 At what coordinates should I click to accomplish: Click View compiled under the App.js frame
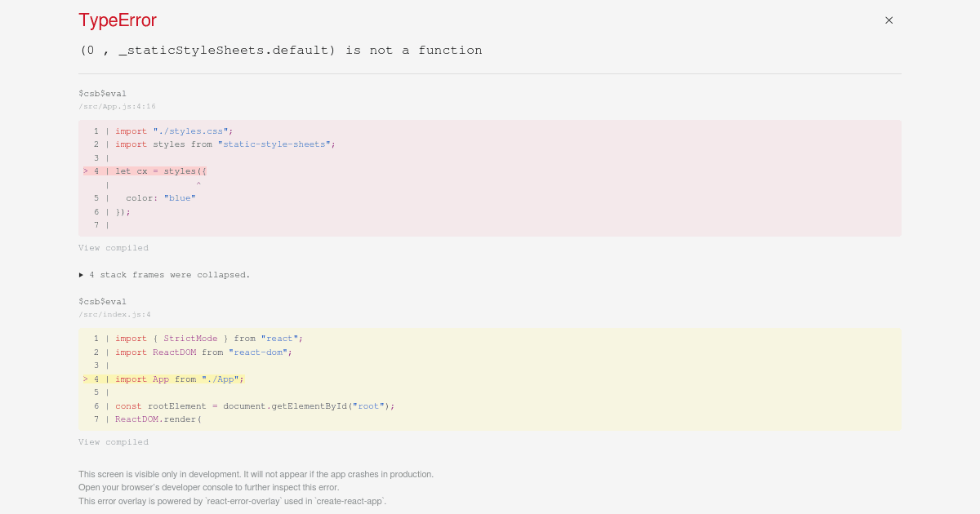pos(114,248)
